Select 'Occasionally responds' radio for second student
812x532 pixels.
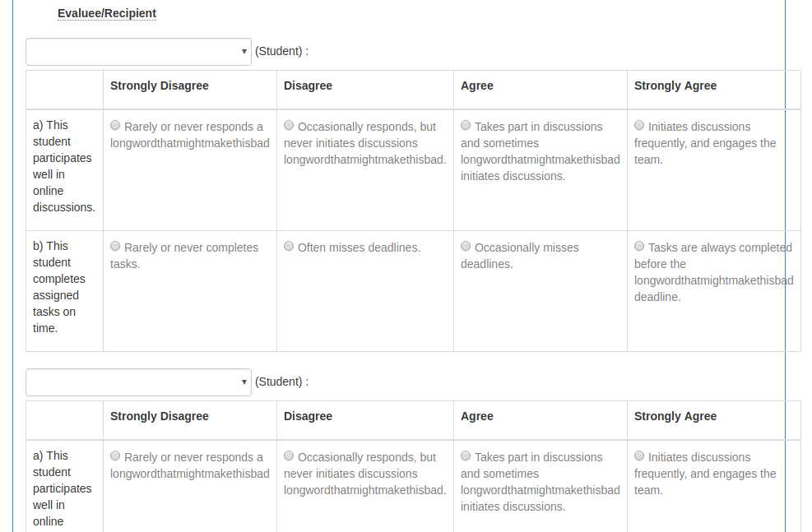(289, 456)
